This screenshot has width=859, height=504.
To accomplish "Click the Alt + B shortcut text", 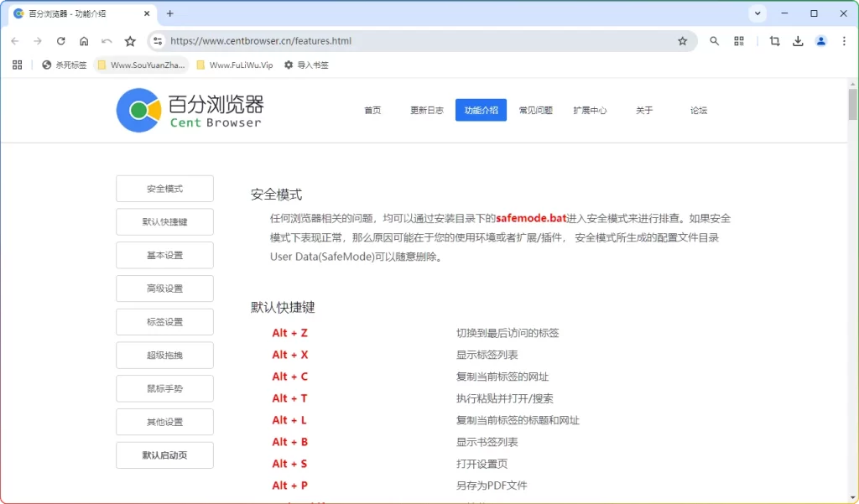I will pos(289,442).
